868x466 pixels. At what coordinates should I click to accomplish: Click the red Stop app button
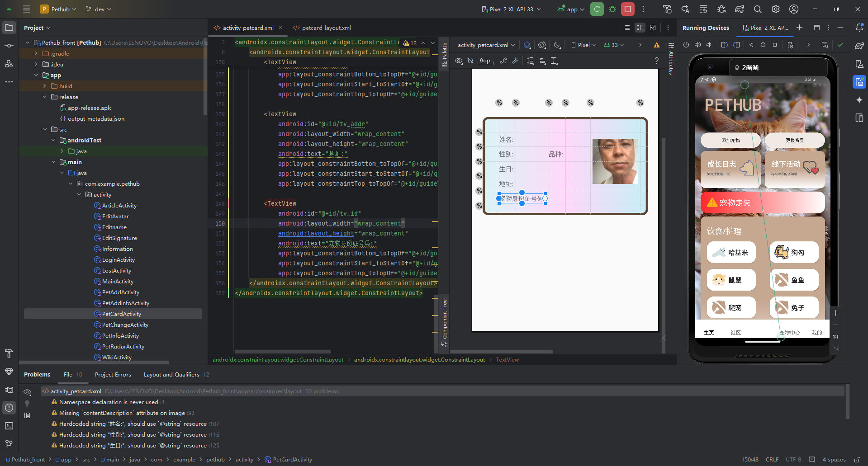point(627,9)
